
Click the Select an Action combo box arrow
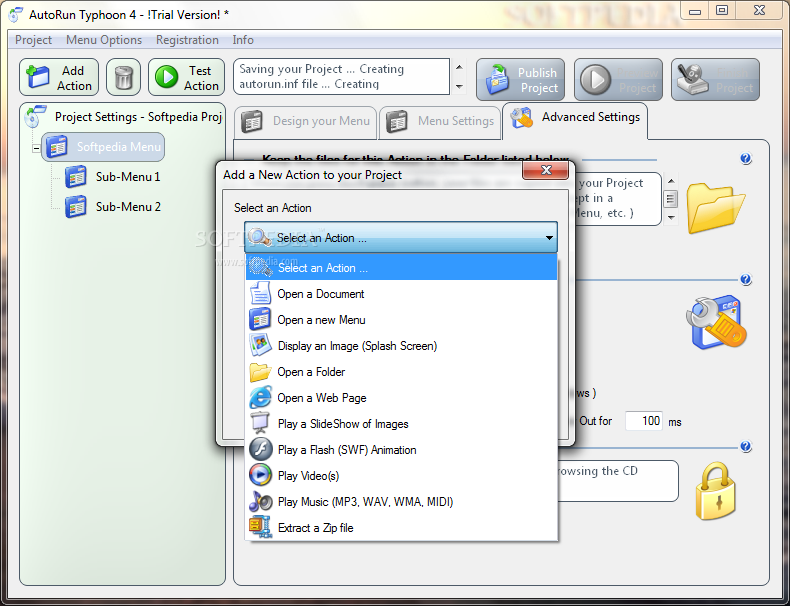pos(549,237)
